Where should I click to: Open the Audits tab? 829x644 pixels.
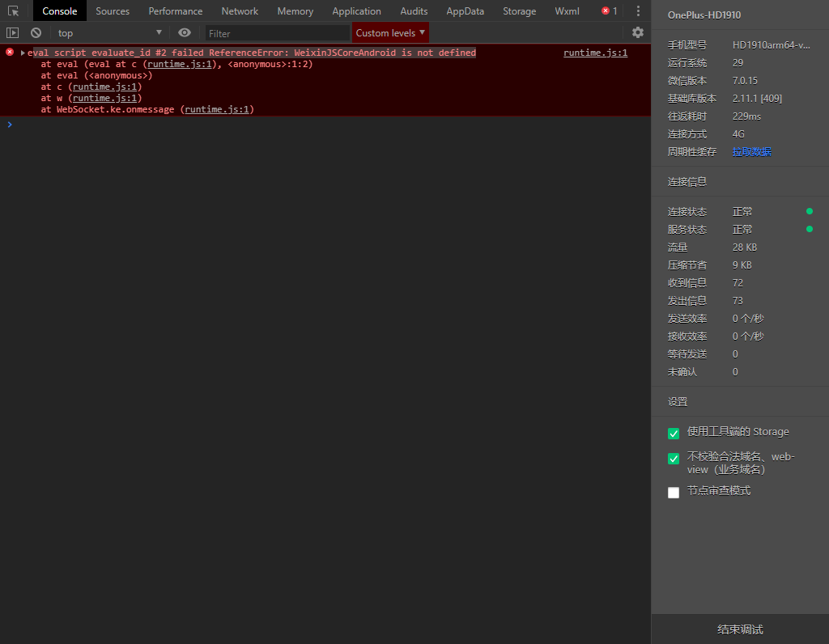click(414, 11)
